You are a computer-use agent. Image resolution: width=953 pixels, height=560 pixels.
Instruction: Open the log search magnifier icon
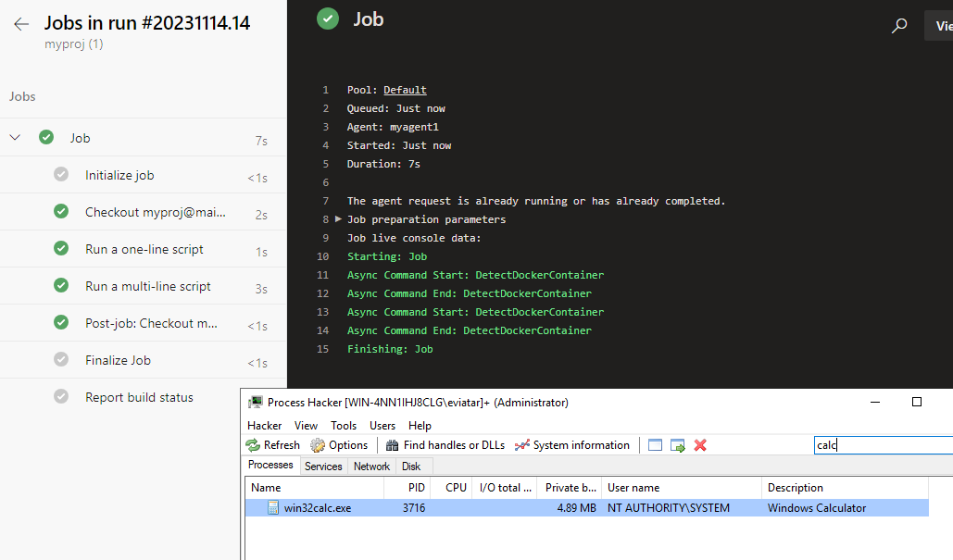pyautogui.click(x=899, y=26)
